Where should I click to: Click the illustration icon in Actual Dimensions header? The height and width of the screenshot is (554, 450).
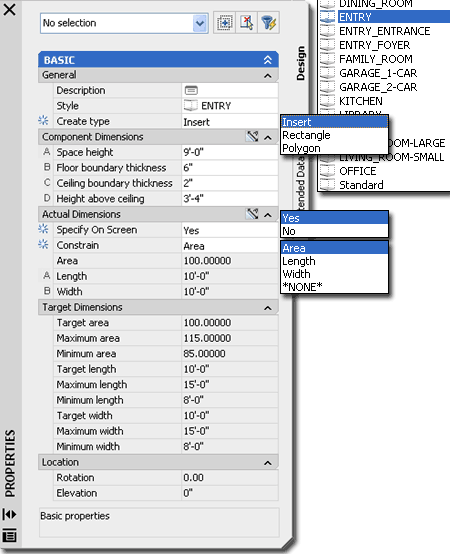pyautogui.click(x=252, y=214)
